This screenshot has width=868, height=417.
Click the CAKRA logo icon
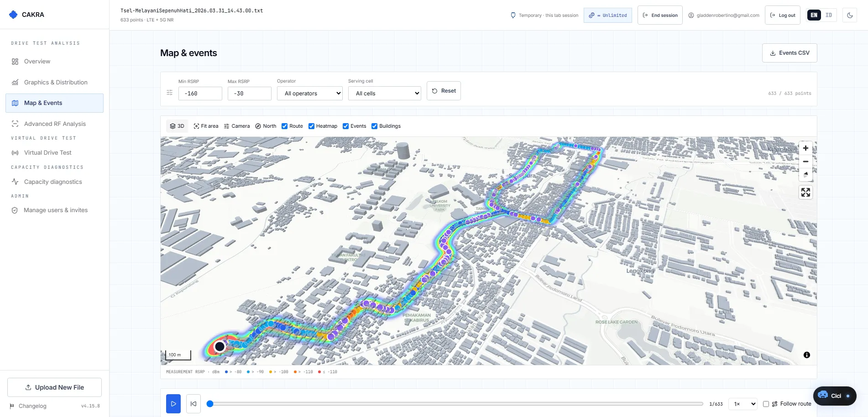[13, 15]
